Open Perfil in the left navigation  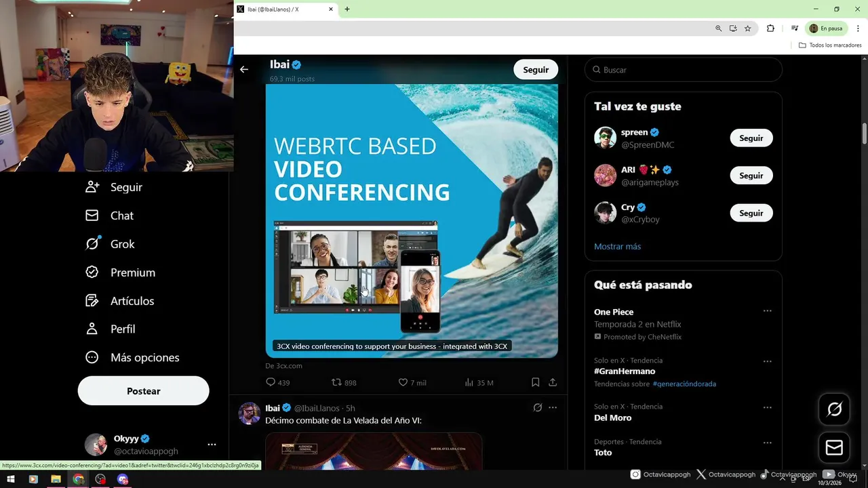110,329
